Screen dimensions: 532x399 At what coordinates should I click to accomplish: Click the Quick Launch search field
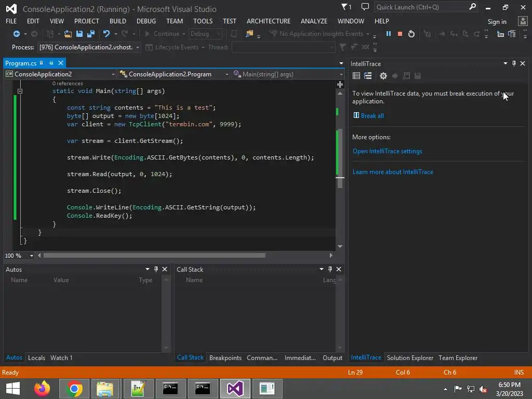(421, 7)
